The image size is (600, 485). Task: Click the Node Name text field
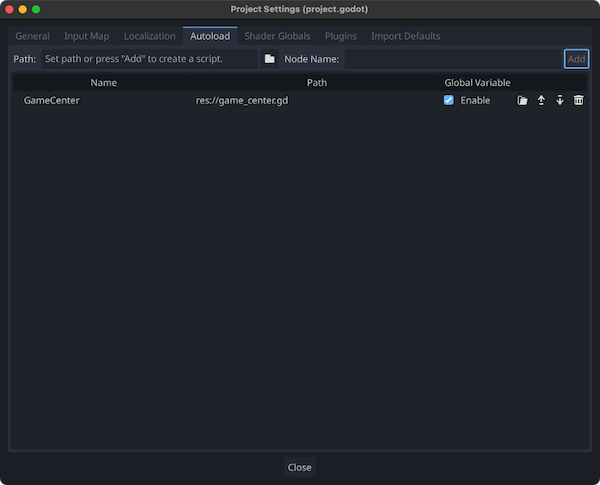(452, 59)
